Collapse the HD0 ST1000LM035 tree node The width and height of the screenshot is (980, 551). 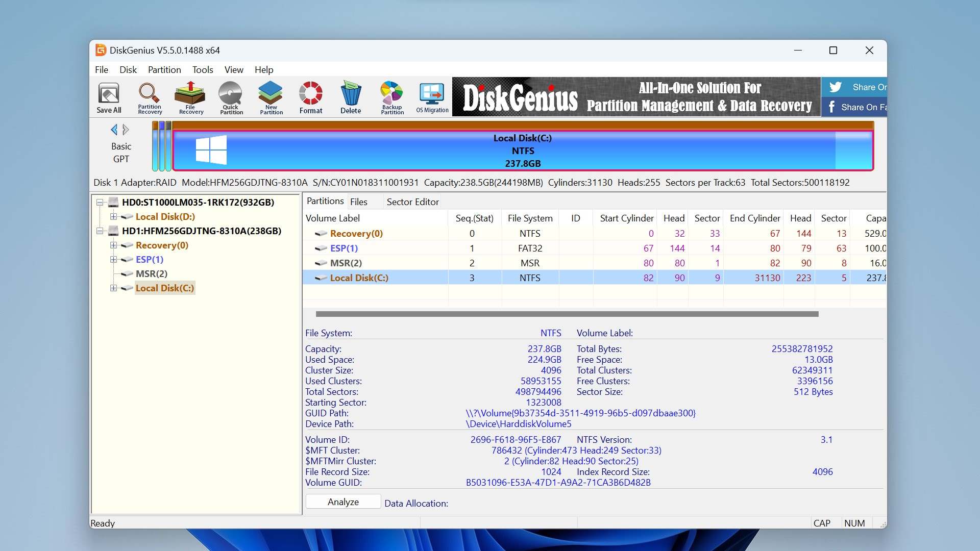(x=100, y=203)
